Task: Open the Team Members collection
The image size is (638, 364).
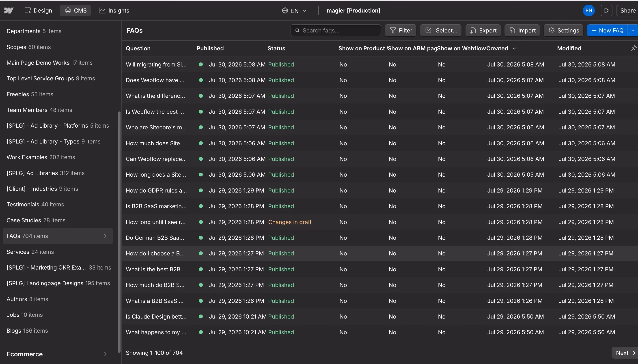Action: point(58,110)
